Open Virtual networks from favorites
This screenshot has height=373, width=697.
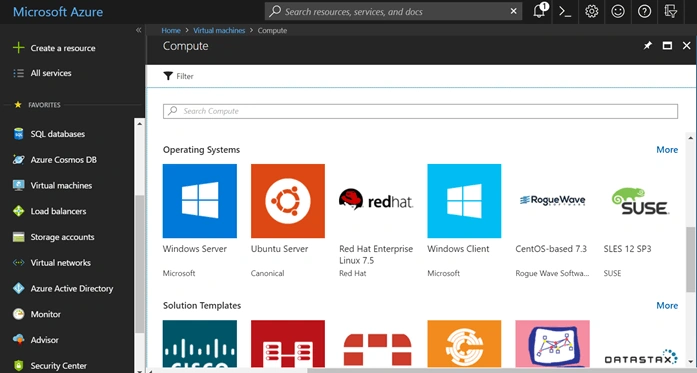pos(60,263)
